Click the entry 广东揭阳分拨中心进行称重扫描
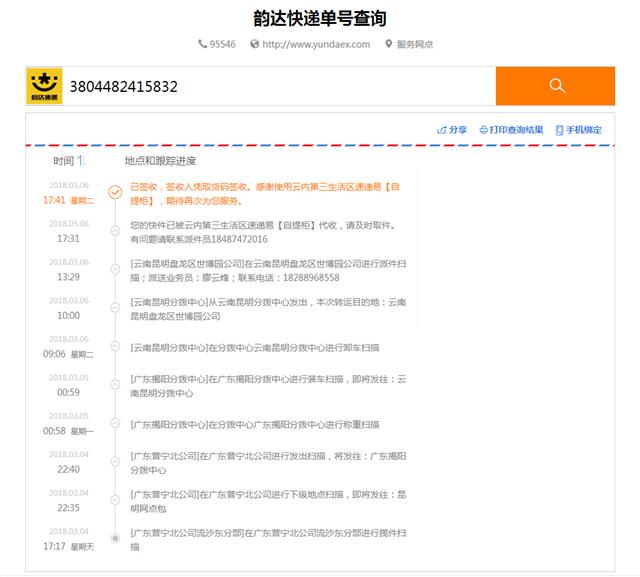640x577 pixels. [255, 424]
